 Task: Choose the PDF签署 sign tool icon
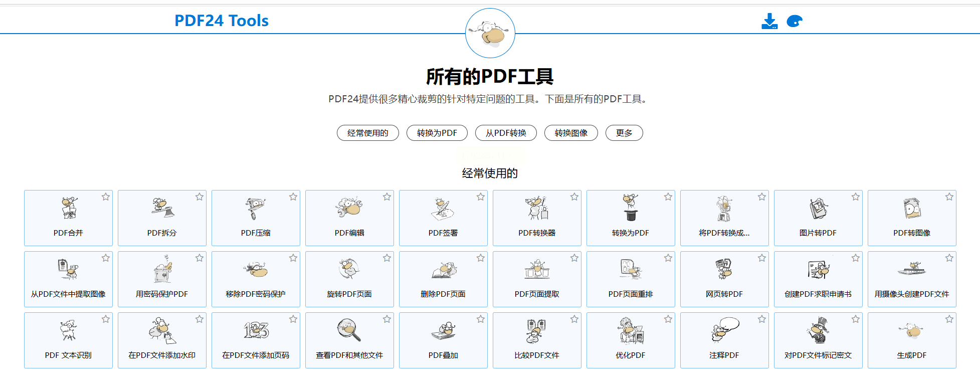click(x=443, y=209)
